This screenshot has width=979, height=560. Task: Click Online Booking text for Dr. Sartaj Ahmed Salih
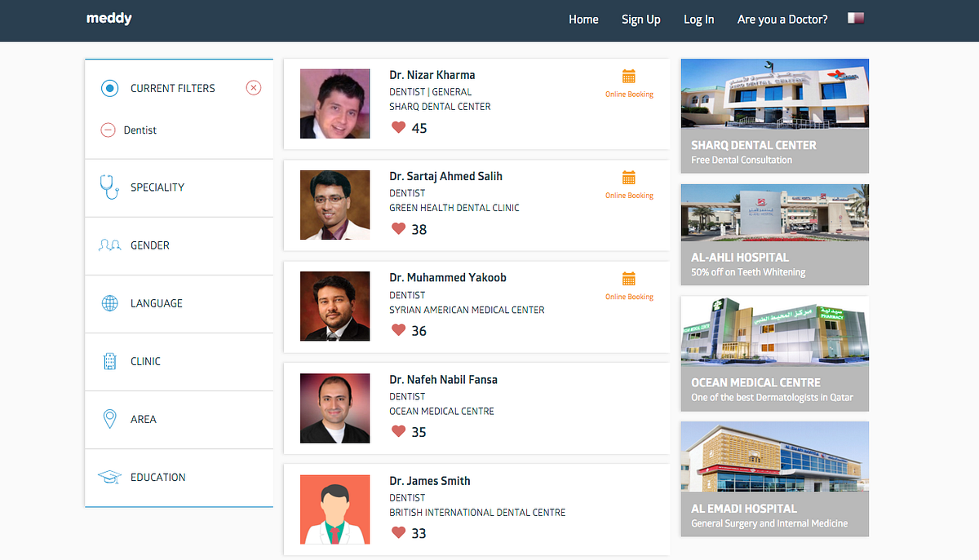tap(629, 196)
